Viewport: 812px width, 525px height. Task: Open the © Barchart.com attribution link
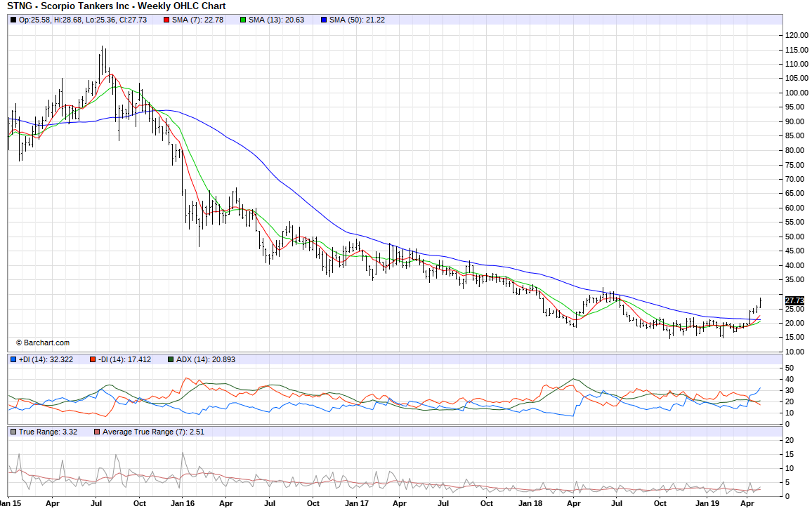pos(43,343)
